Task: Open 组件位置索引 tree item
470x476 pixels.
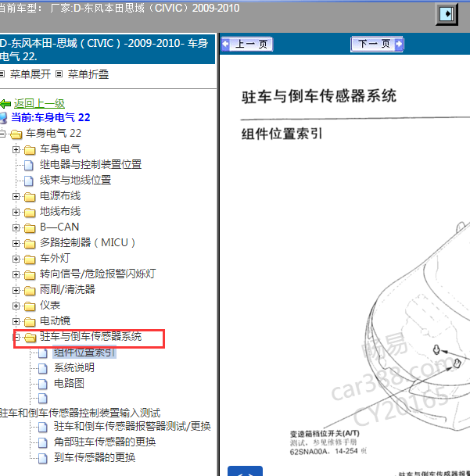Action: (84, 353)
